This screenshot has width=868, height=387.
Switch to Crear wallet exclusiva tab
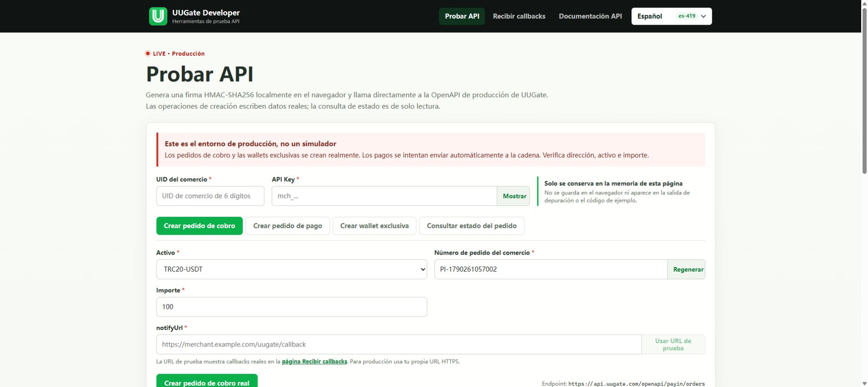[374, 226]
